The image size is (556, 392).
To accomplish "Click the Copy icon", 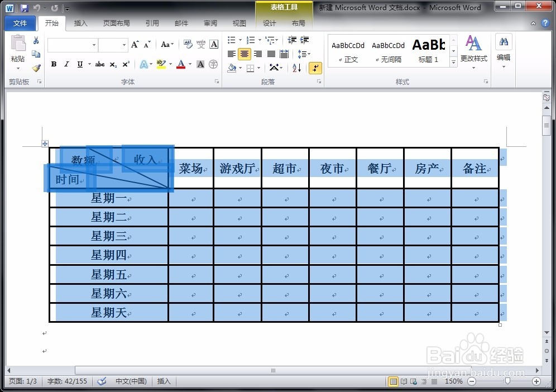I will click(x=36, y=54).
